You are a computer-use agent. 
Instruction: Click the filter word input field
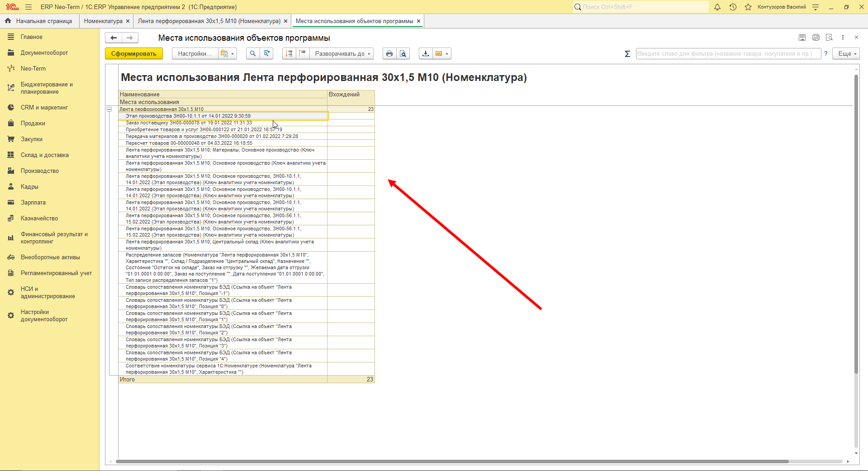coord(728,54)
